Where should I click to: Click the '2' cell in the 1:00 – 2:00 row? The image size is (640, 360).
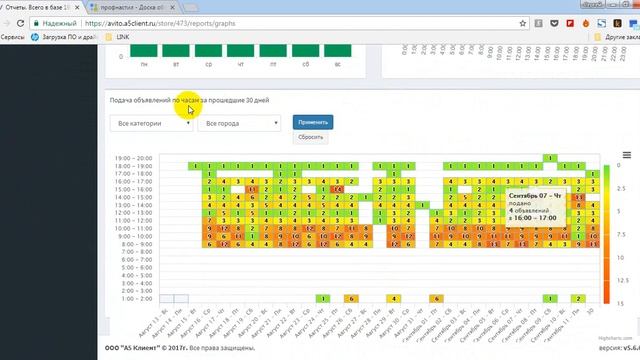[578, 299]
